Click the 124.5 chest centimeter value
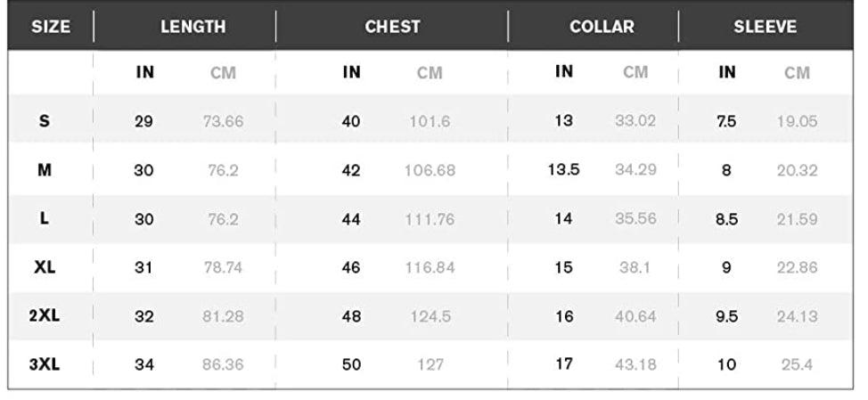This screenshot has height=400, width=868. [x=430, y=316]
